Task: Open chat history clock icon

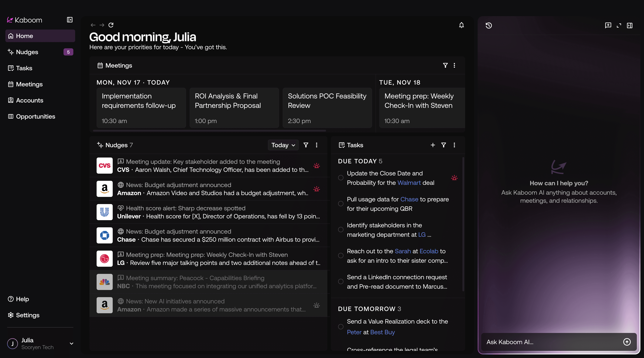Action: tap(489, 26)
